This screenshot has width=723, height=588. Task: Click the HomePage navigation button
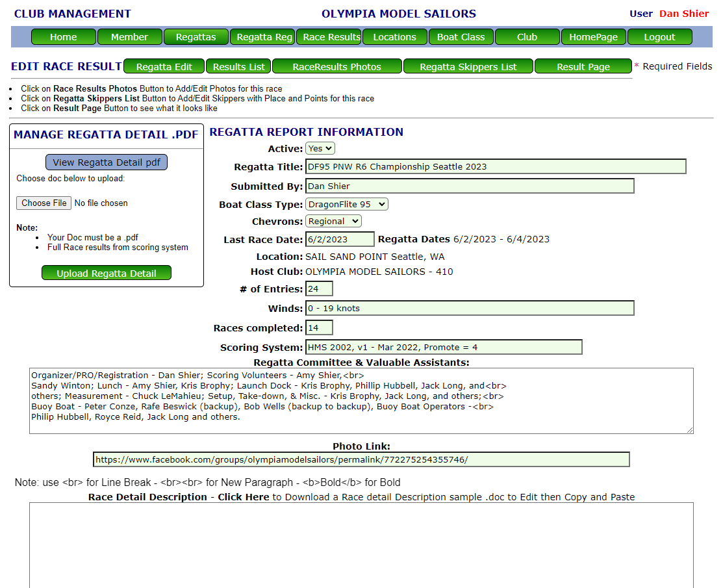click(594, 37)
